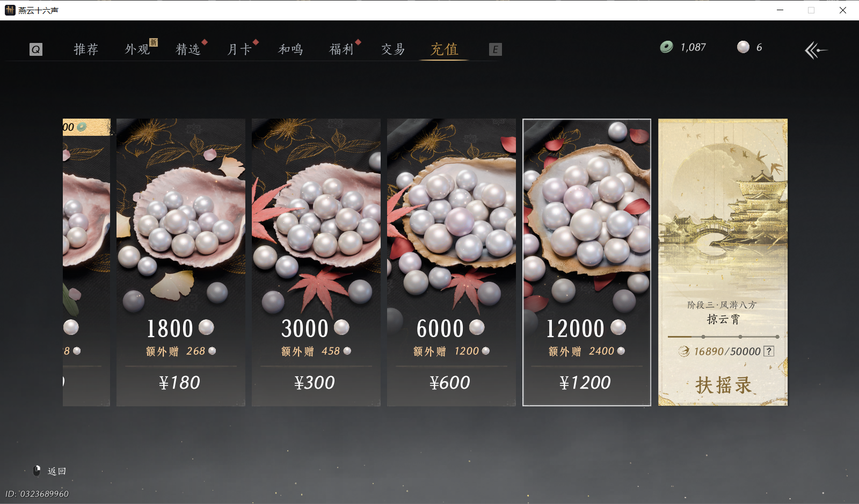Viewport: 859px width, 504px height.
Task: Open the 精选 tab
Action: [x=188, y=49]
